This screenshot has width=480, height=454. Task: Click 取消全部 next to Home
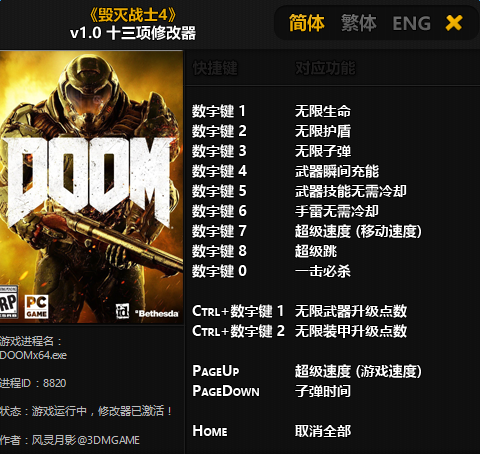(323, 431)
